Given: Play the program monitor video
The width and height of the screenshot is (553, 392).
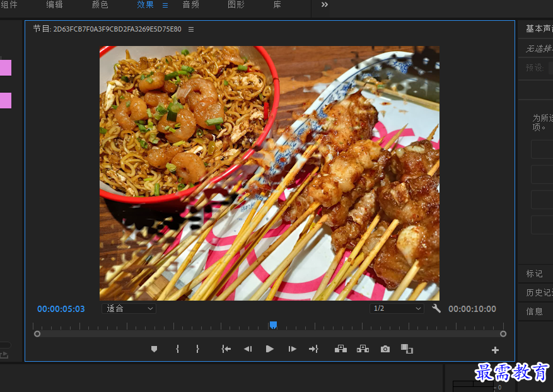Looking at the screenshot, I should pos(269,349).
